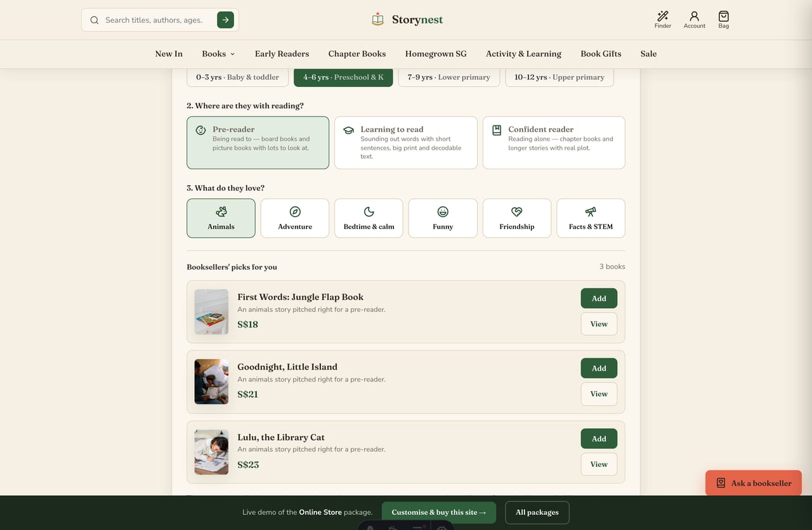
Task: Open Early Readers menu item
Action: point(282,54)
